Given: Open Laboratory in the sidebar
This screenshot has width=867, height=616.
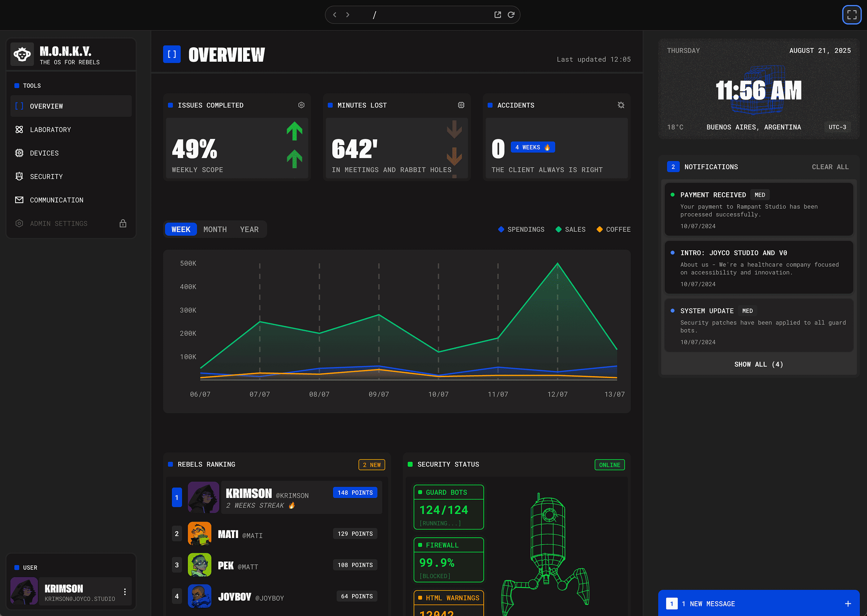Looking at the screenshot, I should 51,130.
